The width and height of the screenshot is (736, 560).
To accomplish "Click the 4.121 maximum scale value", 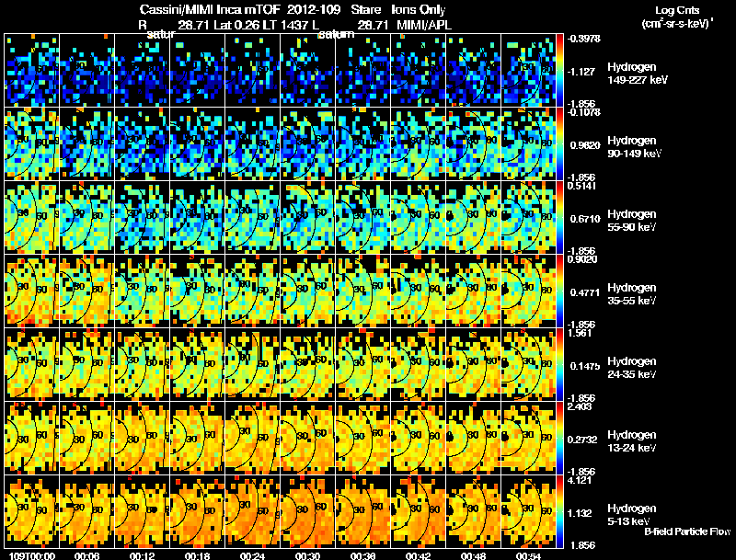I will (580, 480).
